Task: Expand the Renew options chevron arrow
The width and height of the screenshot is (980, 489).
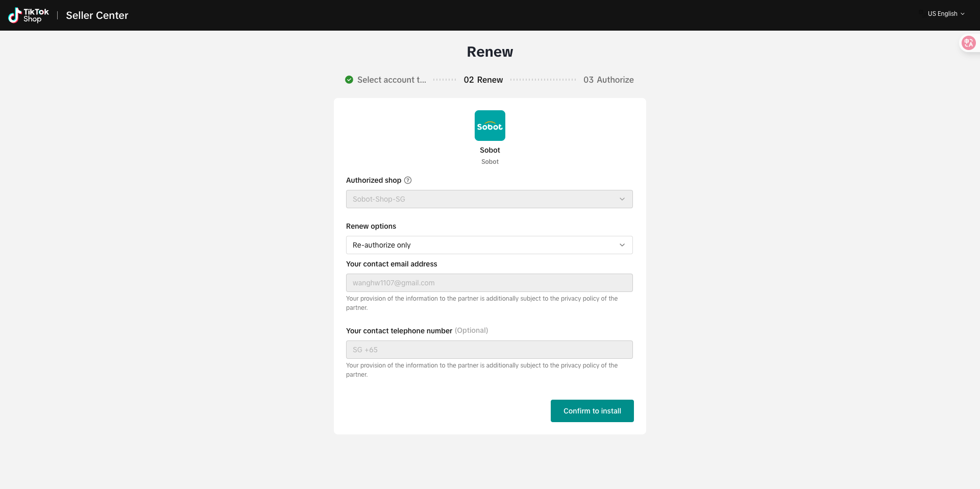Action: pyautogui.click(x=622, y=245)
